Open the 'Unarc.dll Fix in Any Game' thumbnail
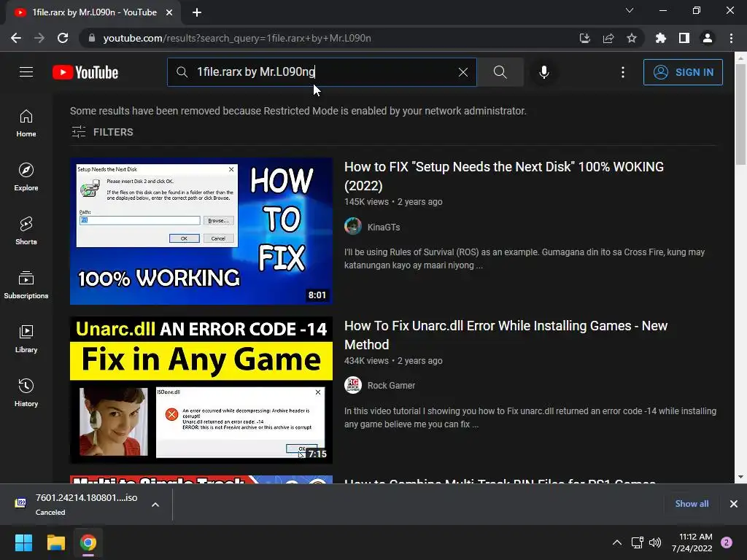 201,390
